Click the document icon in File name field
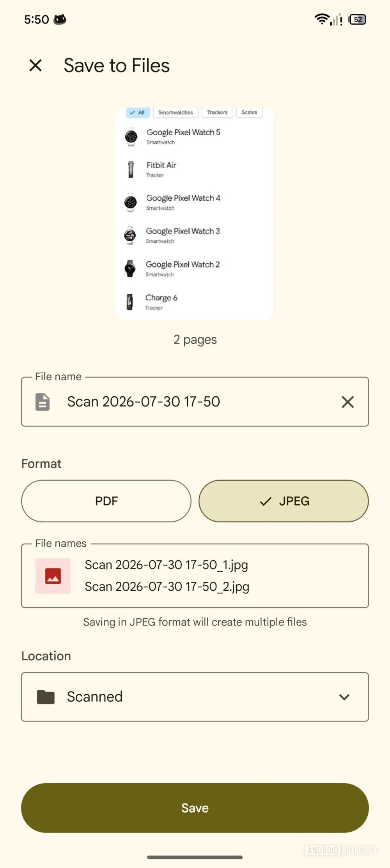The image size is (390, 868). coord(43,402)
